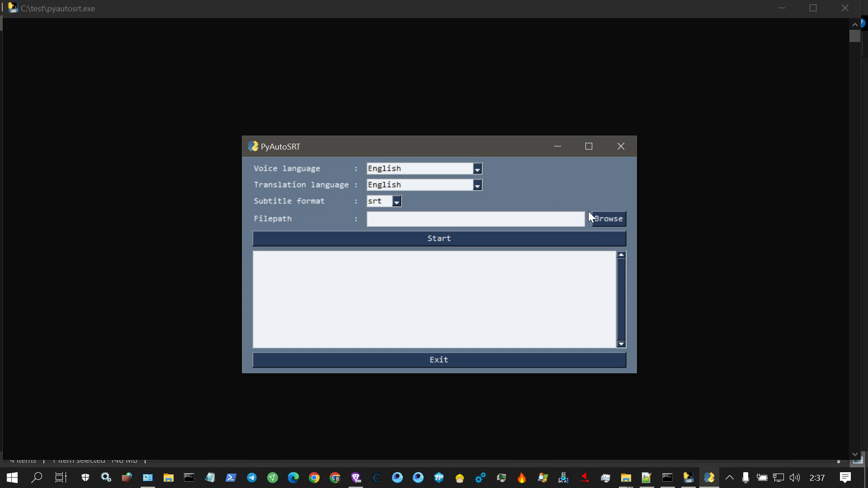
Task: Click the battery power tray icon
Action: point(762,478)
